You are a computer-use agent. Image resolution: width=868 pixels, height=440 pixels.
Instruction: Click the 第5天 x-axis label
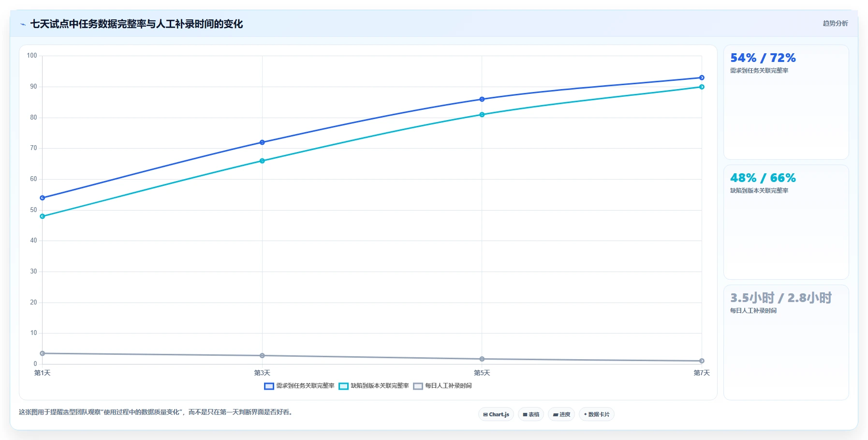[482, 373]
